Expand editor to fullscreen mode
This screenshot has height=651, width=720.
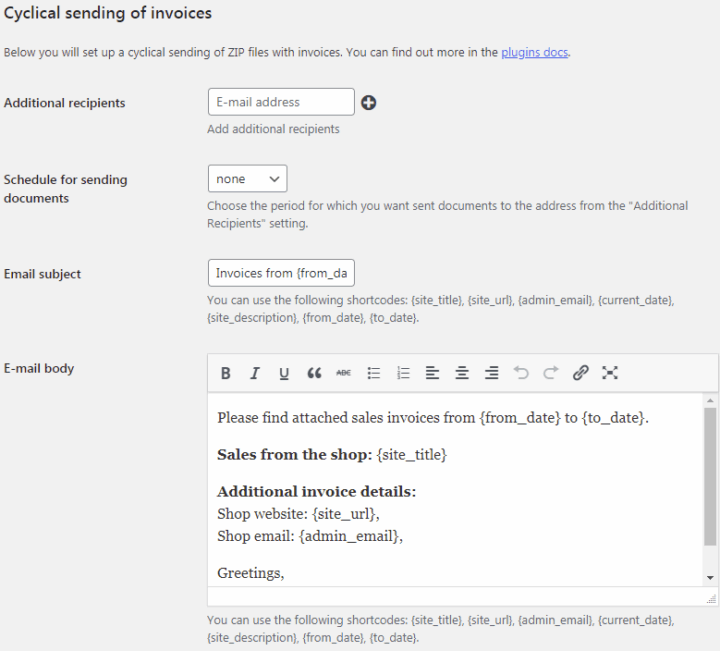click(610, 373)
